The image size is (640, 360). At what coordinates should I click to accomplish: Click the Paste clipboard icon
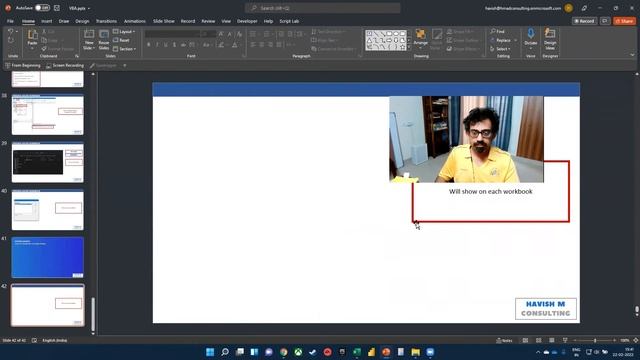click(32, 35)
